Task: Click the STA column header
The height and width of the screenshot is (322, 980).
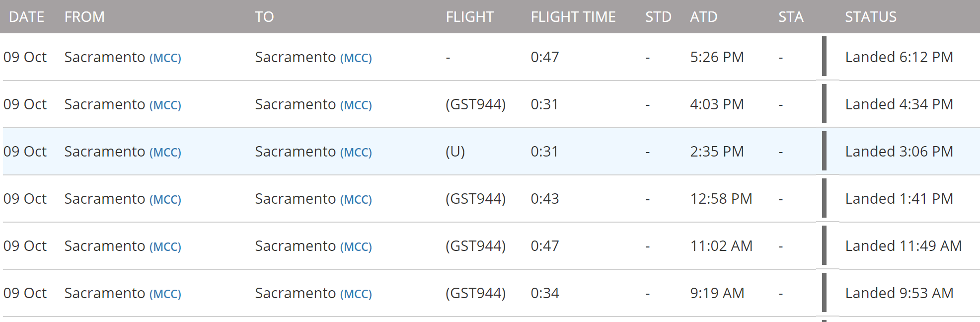Action: point(790,17)
